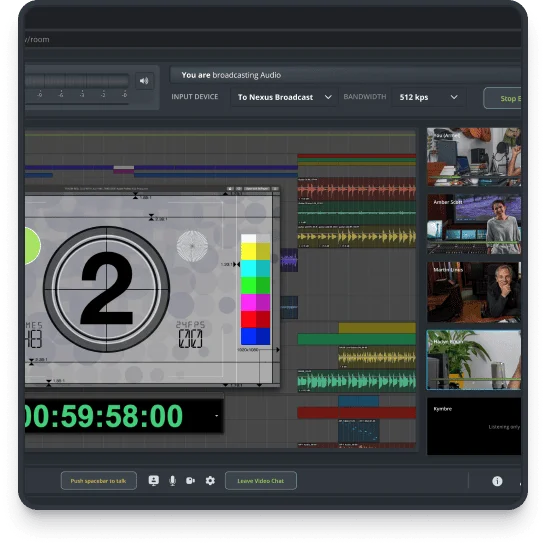Open the info icon

point(497,481)
